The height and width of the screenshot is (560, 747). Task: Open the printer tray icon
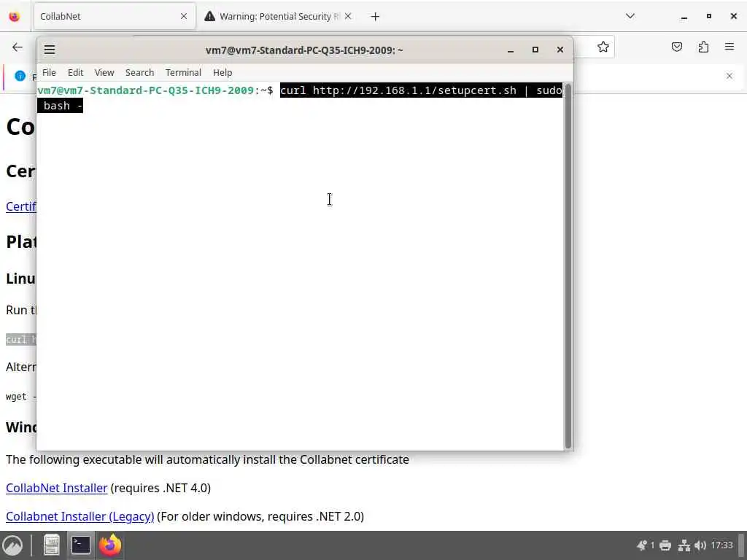pyautogui.click(x=665, y=545)
